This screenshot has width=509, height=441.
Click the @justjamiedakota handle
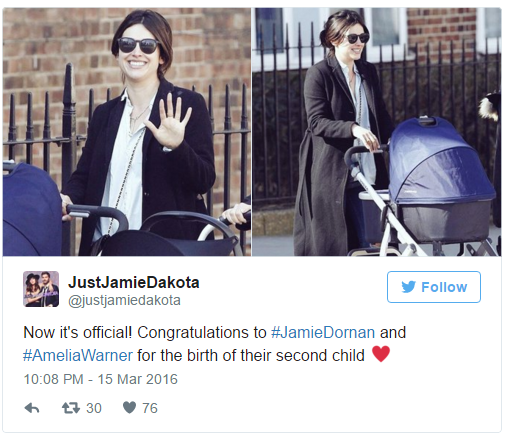(x=124, y=300)
